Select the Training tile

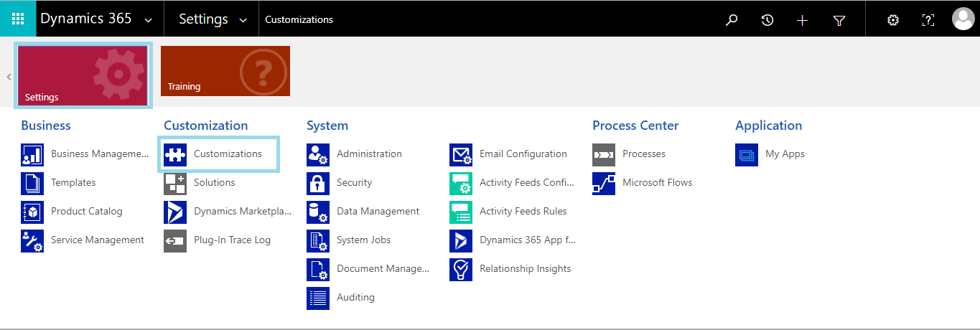225,71
